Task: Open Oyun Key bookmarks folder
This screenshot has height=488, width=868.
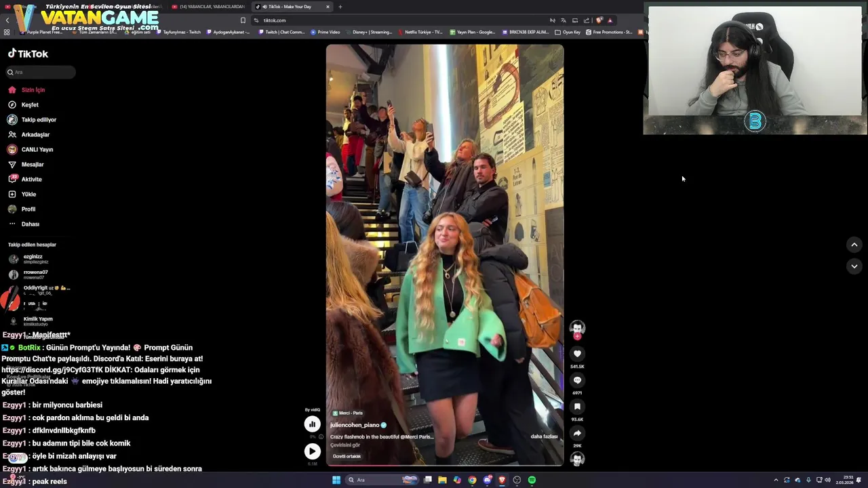Action: tap(568, 32)
